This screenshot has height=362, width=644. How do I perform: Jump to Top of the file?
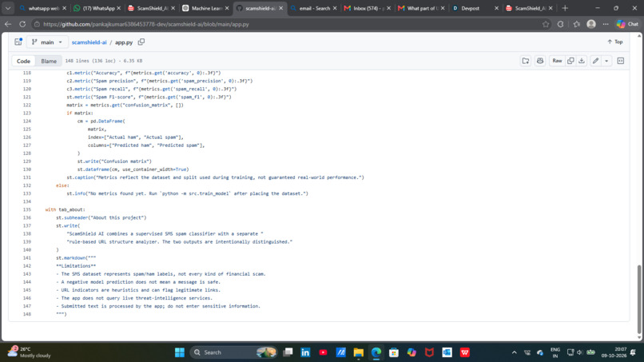click(615, 42)
